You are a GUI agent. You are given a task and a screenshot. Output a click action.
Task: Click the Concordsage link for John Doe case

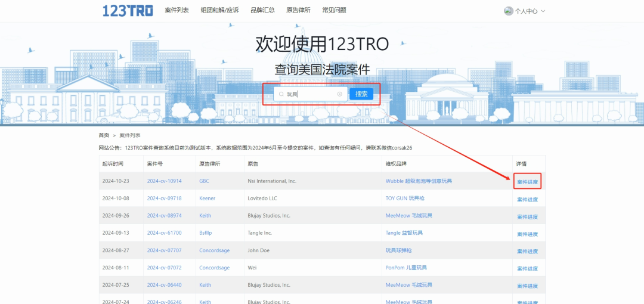(x=214, y=250)
